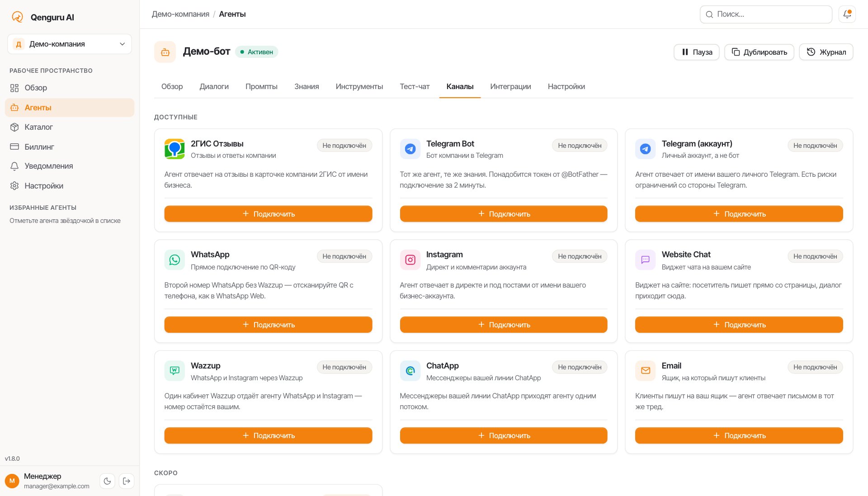Go to the Демо-компания breadcrumb link
The height and width of the screenshot is (496, 868).
(180, 14)
